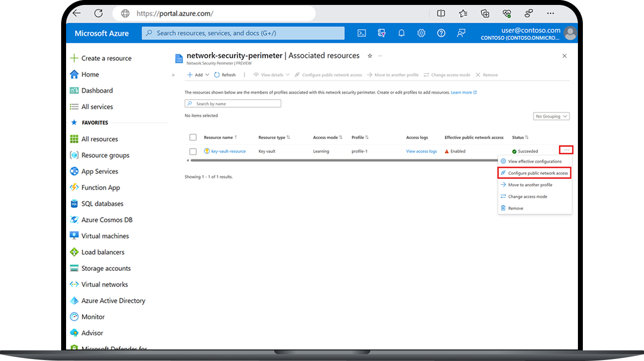Open the Feedback icon in header
The width and height of the screenshot is (644, 361).
[461, 33]
